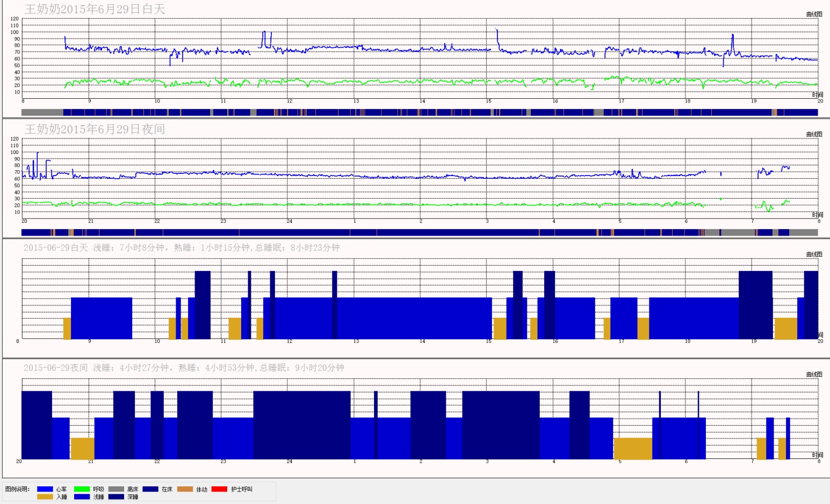Click 曲线图 label on the nighttime sleep chart
The width and height of the screenshot is (830, 504).
coord(814,374)
